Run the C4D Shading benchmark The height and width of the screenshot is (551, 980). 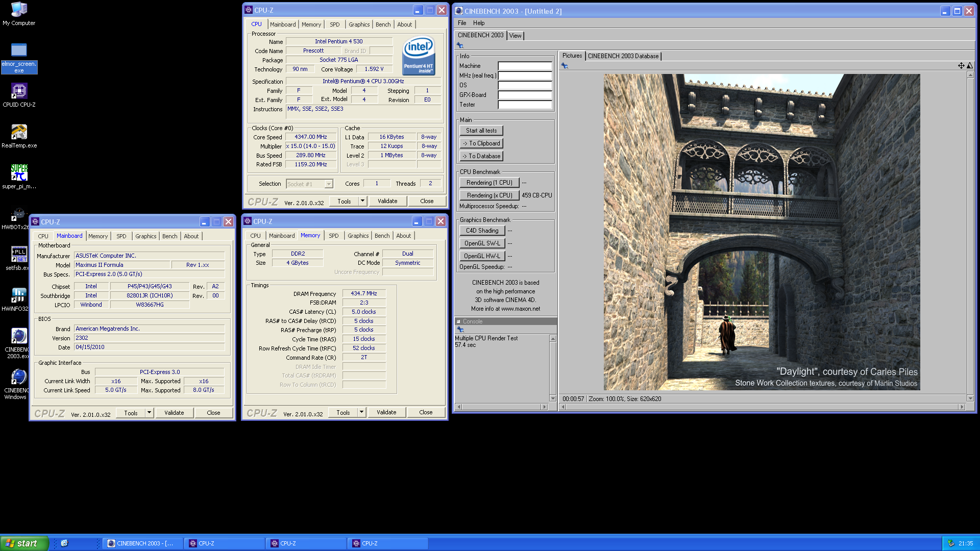click(482, 231)
